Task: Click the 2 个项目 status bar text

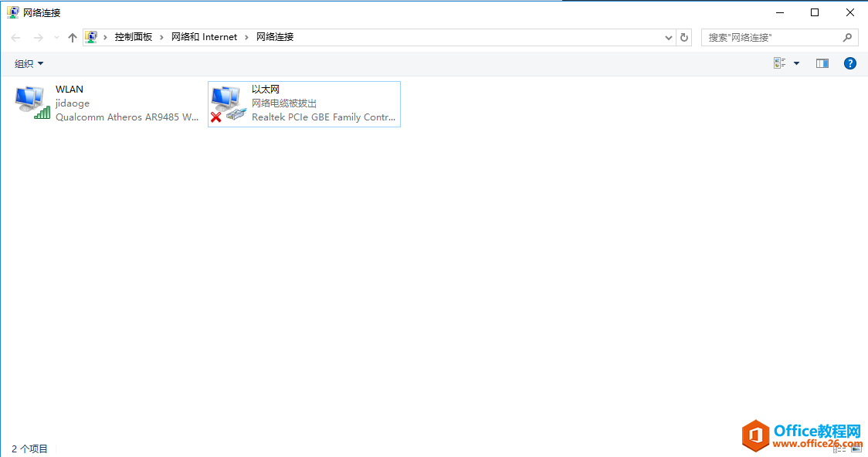Action: (x=29, y=449)
